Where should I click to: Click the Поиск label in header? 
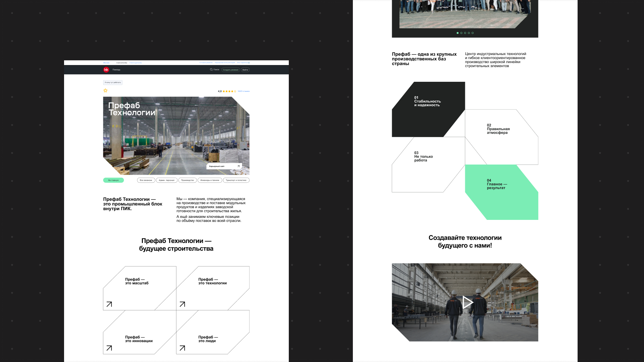click(x=216, y=70)
